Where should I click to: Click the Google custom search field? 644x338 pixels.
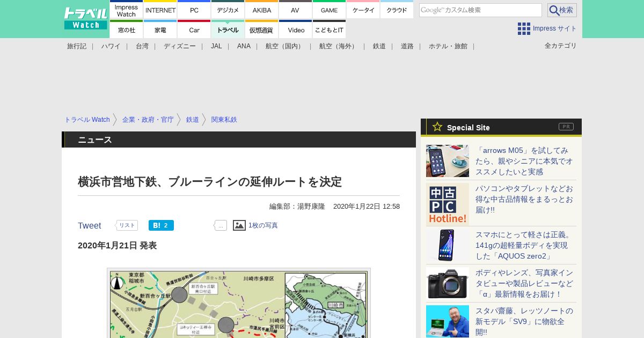(x=480, y=10)
